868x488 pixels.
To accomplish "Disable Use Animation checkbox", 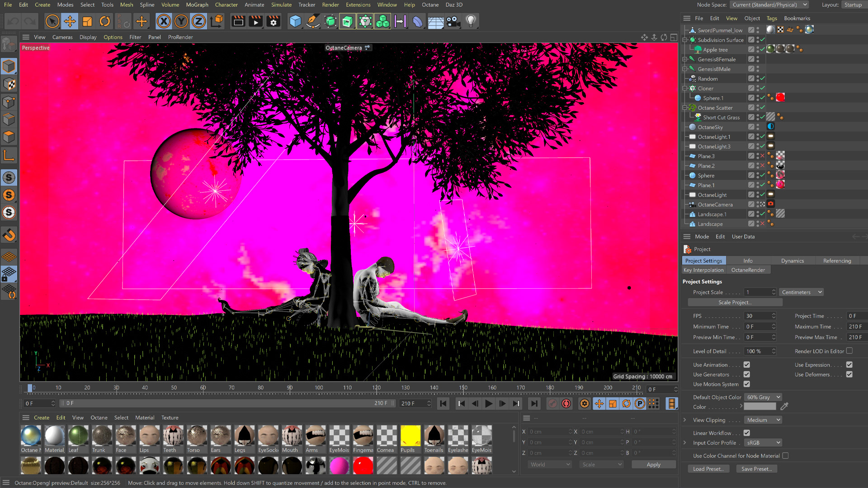I will [747, 365].
